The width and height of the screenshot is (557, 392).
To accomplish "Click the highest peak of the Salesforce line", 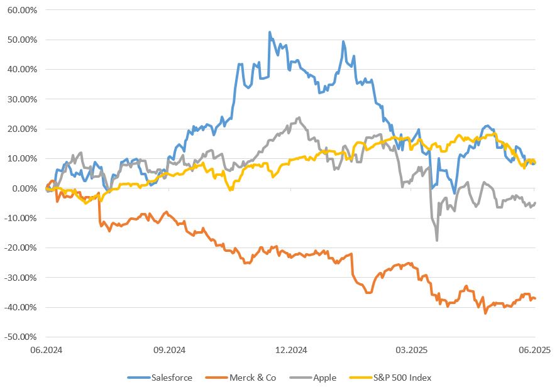I will 270,32.
